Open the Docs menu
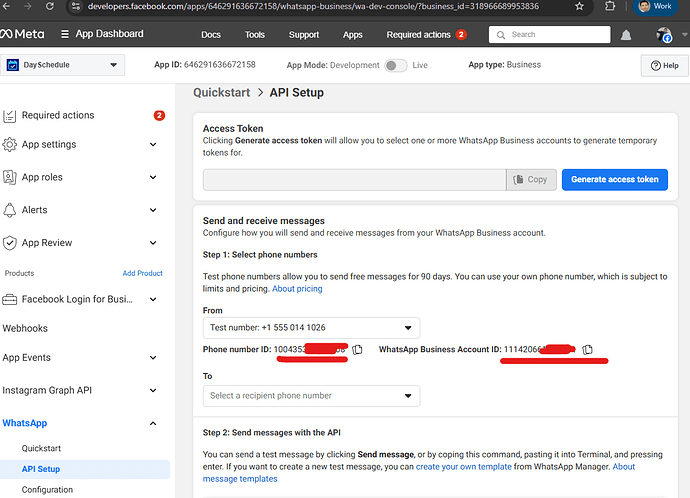This screenshot has height=498, width=690. pos(211,35)
